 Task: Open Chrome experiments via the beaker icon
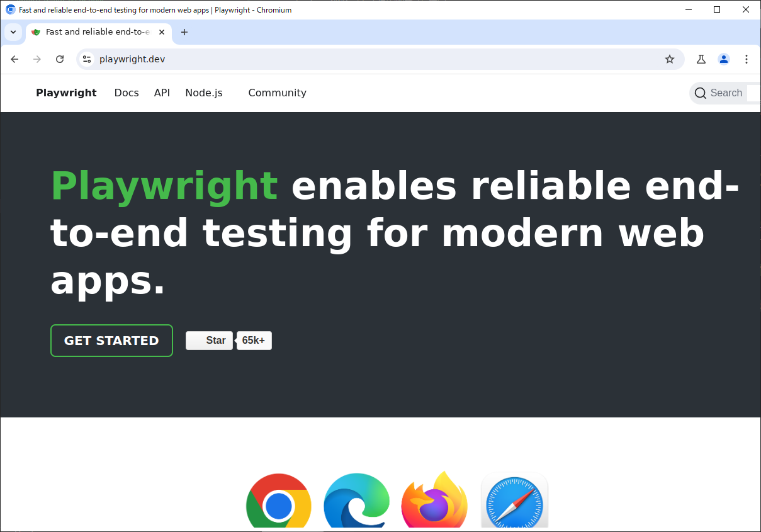701,59
